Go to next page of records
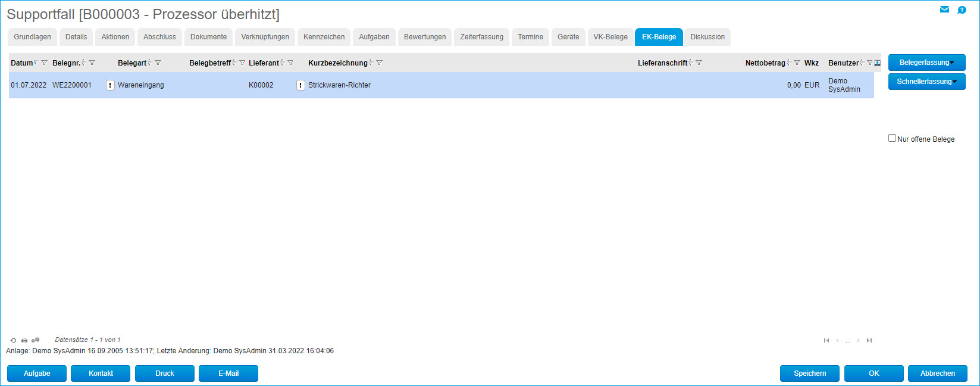 point(859,340)
